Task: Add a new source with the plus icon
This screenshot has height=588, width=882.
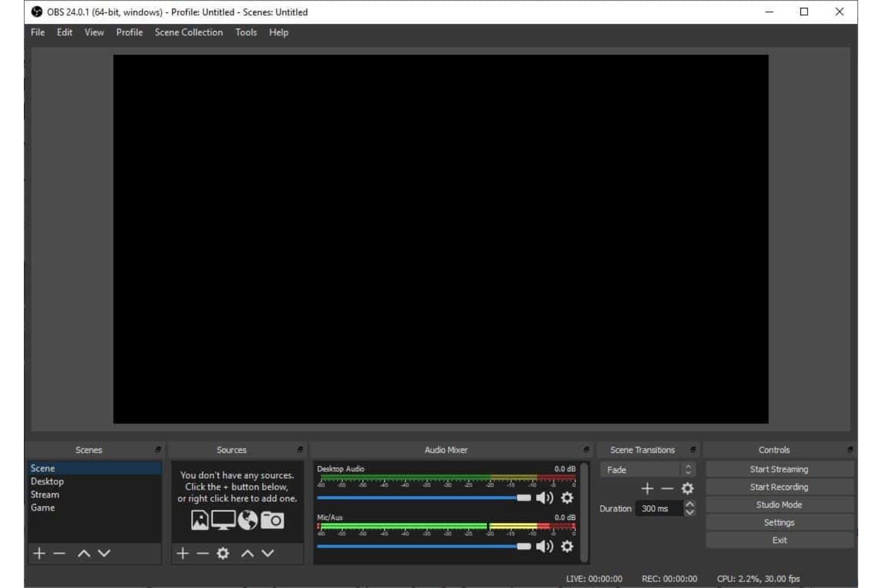Action: pos(182,553)
